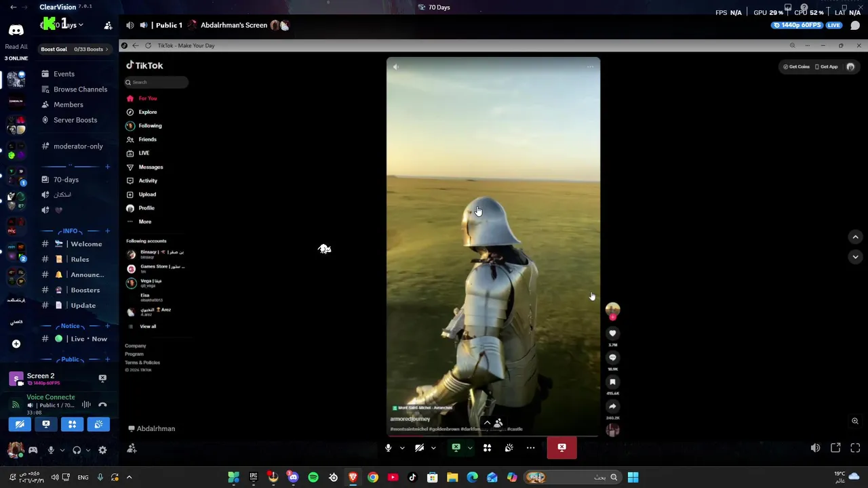This screenshot has width=868, height=488.
Task: View all following accounts link
Action: point(148,326)
